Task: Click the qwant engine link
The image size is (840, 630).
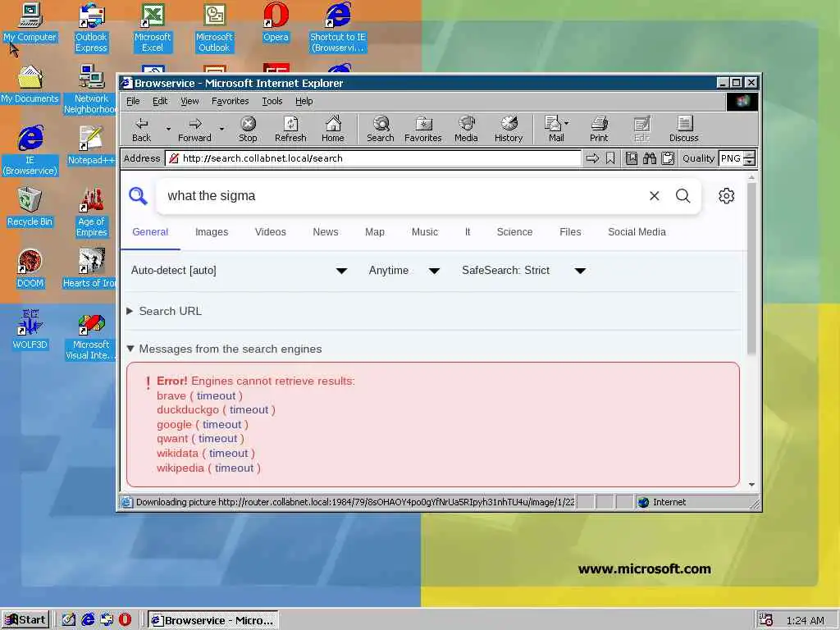Action: (x=172, y=439)
